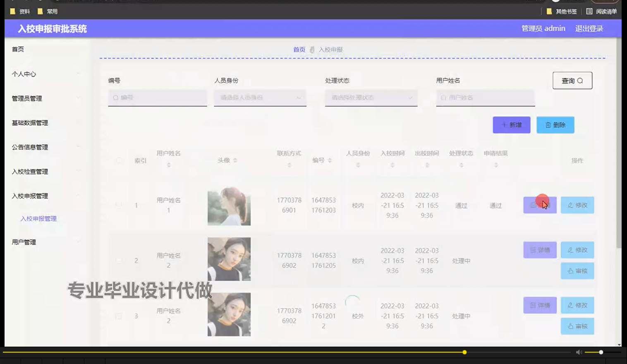Click the pencil edit icon on row 1's 修改 button
This screenshot has width=627, height=364.
tap(570, 205)
